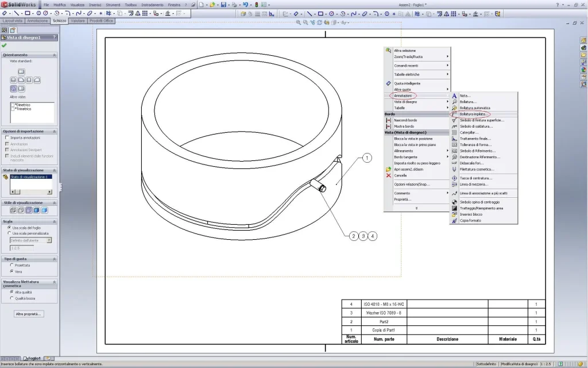
Task: Collapse the Visualizza filettatura cosmetica section
Action: (x=54, y=282)
